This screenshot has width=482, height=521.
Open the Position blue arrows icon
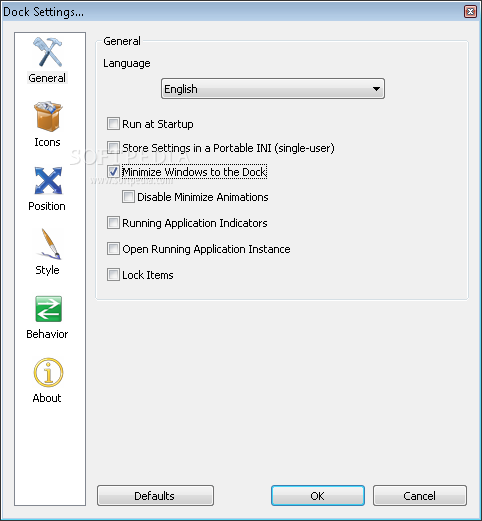[x=48, y=180]
